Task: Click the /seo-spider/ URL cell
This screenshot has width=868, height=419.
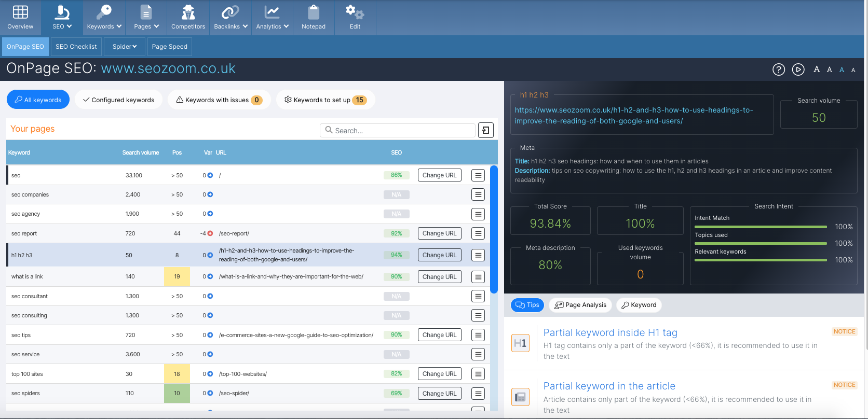Action: point(234,394)
